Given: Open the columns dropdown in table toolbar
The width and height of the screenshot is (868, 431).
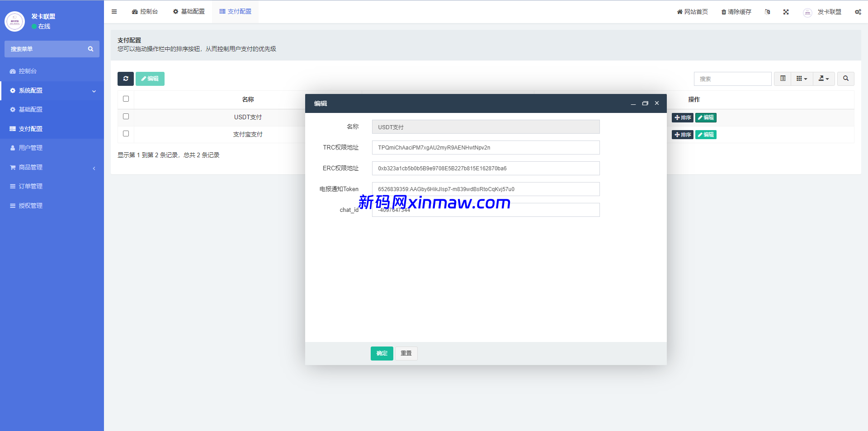Looking at the screenshot, I should point(802,79).
